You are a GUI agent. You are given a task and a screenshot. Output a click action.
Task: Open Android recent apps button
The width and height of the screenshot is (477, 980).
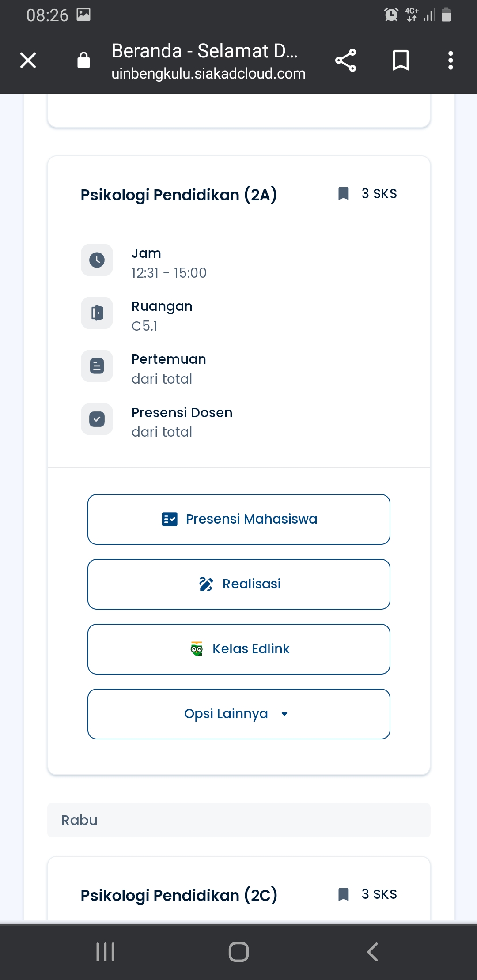[x=105, y=952]
